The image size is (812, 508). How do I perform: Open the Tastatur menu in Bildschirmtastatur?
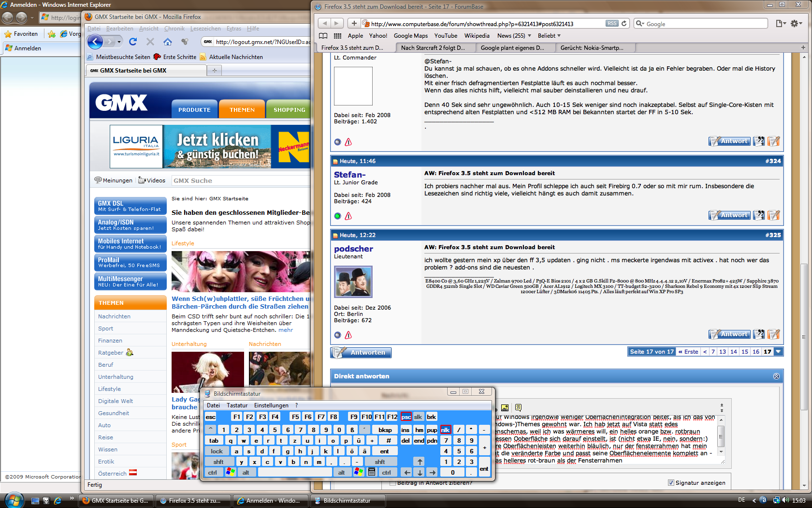click(237, 405)
